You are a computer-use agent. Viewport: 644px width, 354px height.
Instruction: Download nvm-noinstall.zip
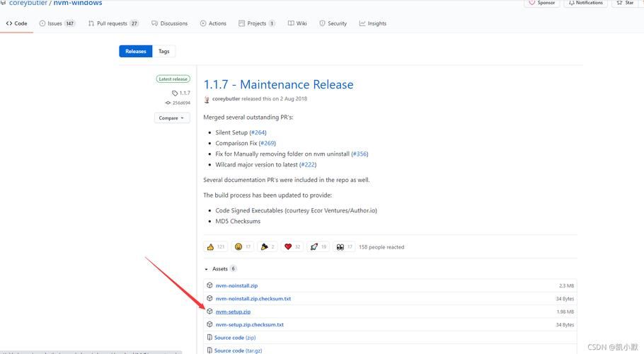click(x=236, y=285)
